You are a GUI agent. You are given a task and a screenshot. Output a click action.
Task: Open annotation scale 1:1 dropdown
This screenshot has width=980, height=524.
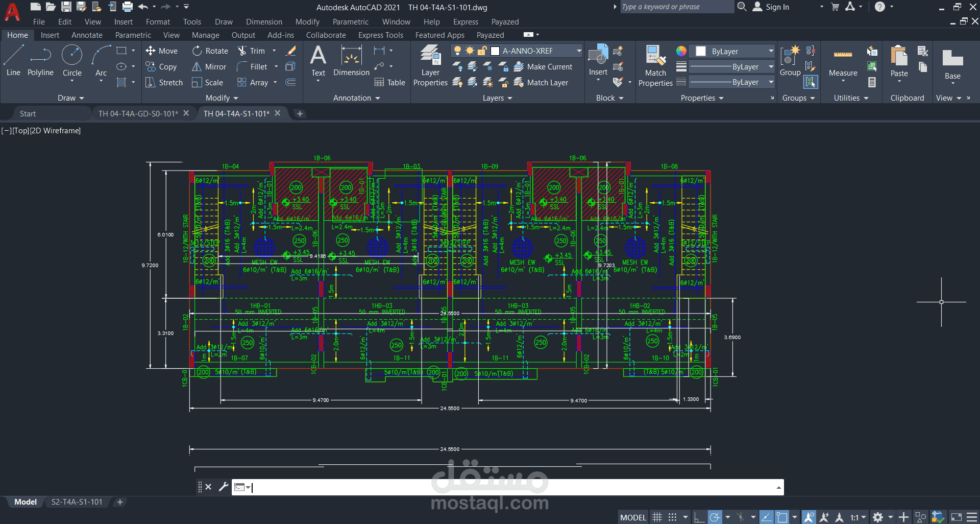[858, 517]
